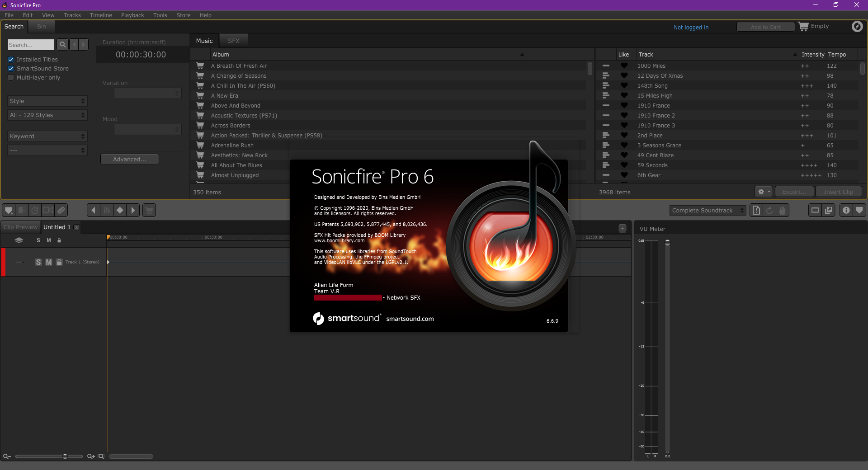This screenshot has width=868, height=470.
Task: Switch to the Bin tab
Action: 42,27
